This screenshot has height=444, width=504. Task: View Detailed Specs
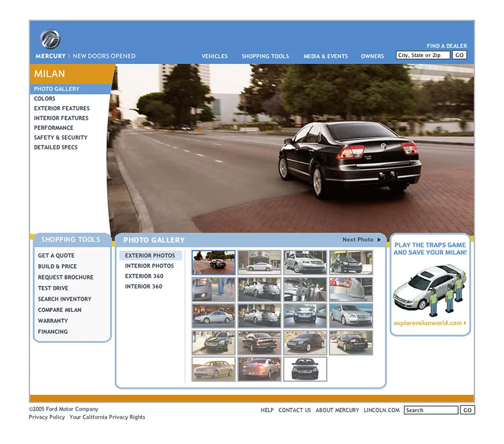pyautogui.click(x=55, y=147)
